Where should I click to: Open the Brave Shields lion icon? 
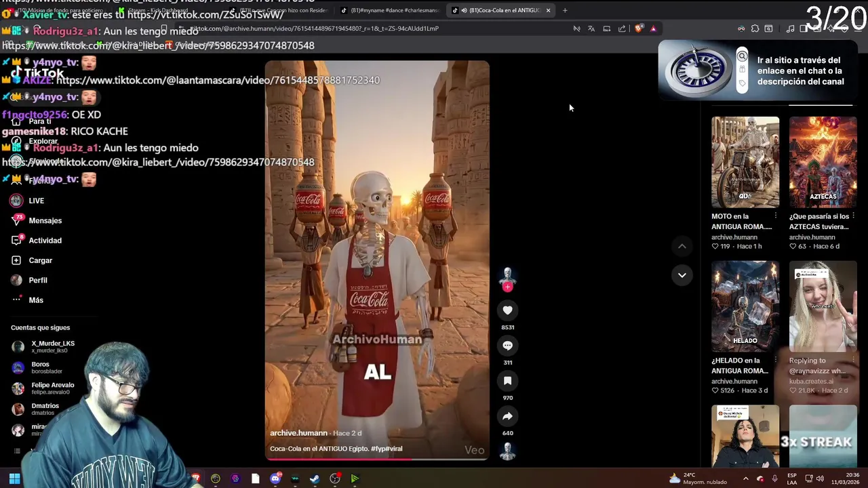(x=638, y=28)
